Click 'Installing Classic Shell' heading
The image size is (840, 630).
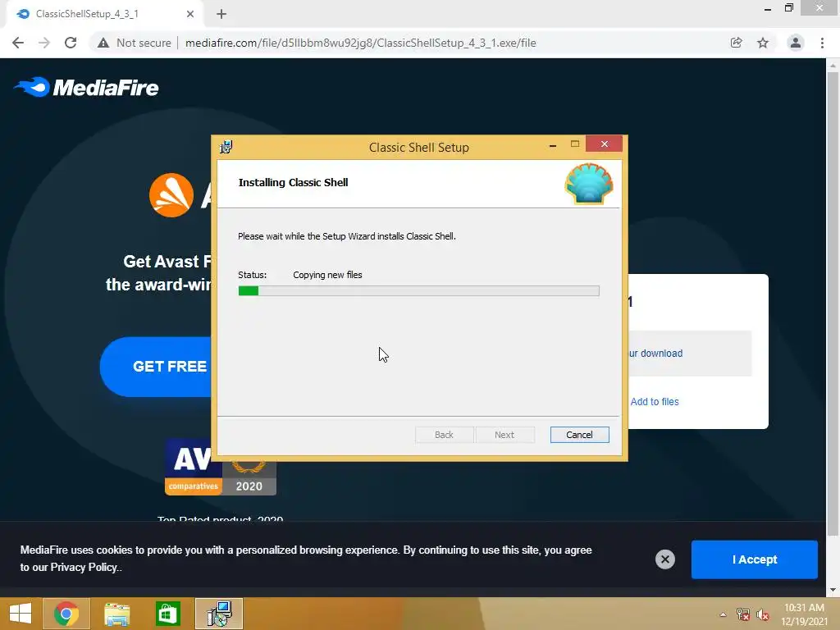[293, 182]
